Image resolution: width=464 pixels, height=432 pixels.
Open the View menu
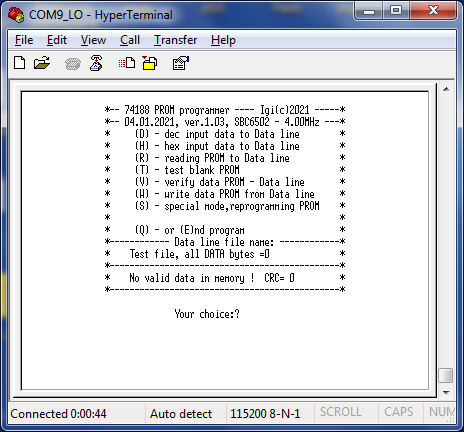[x=93, y=40]
